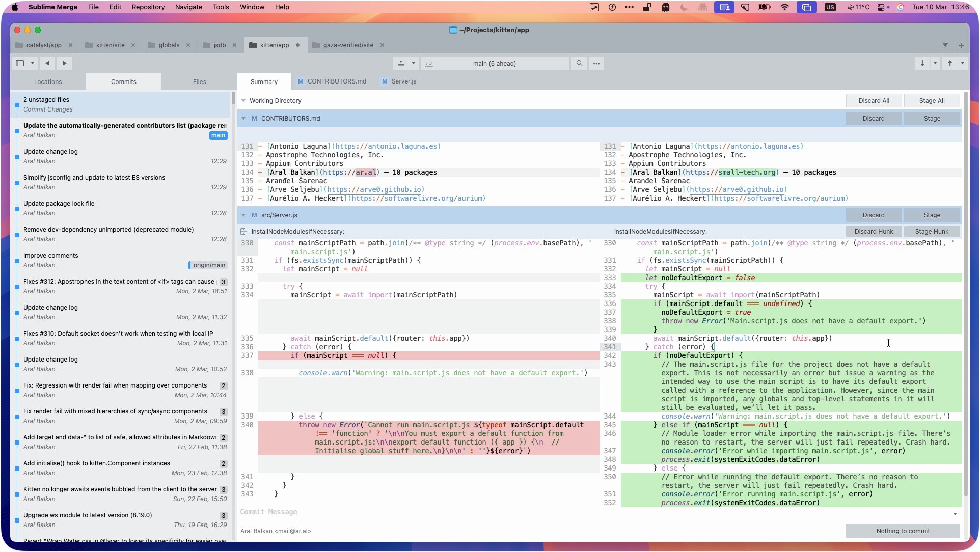This screenshot has height=552, width=980.
Task: Click the Discard Hunk button
Action: pyautogui.click(x=874, y=232)
